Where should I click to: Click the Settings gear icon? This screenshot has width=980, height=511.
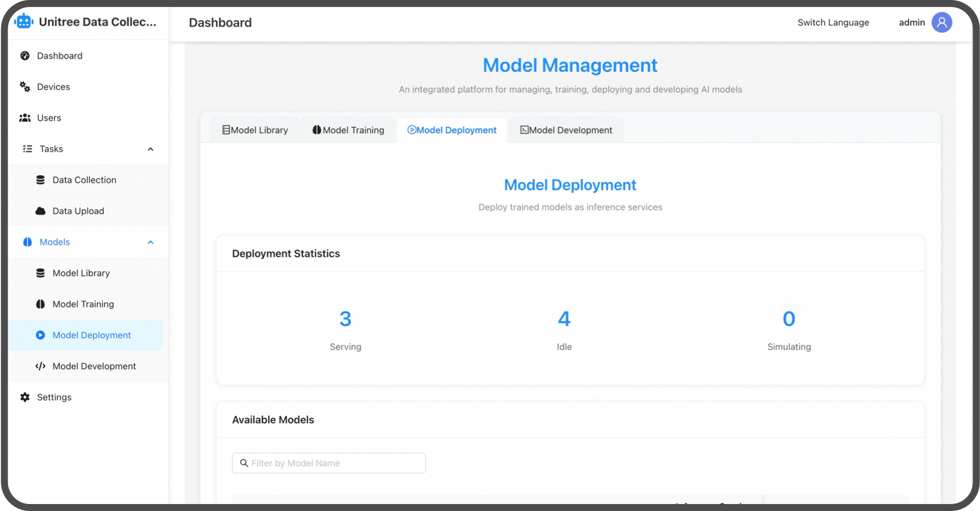coord(25,397)
